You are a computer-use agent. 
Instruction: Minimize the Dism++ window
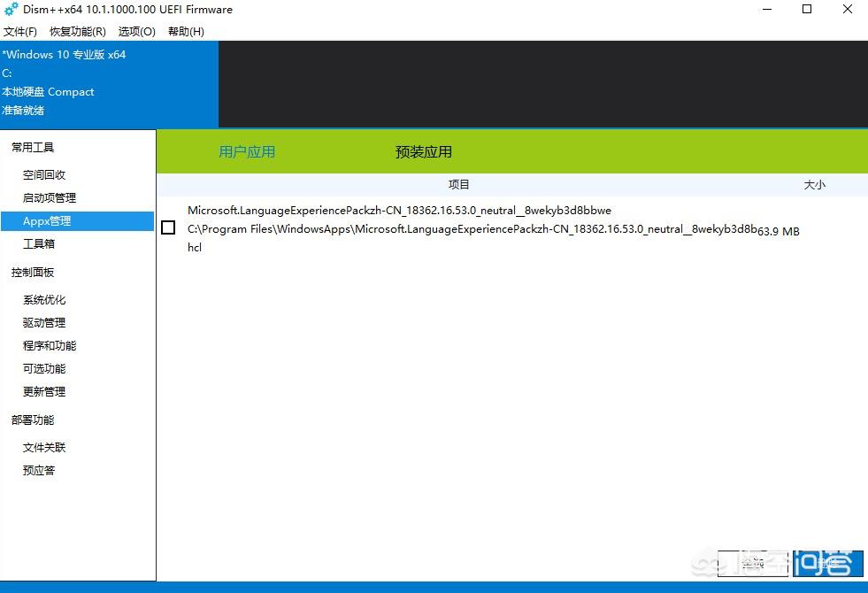[x=767, y=10]
